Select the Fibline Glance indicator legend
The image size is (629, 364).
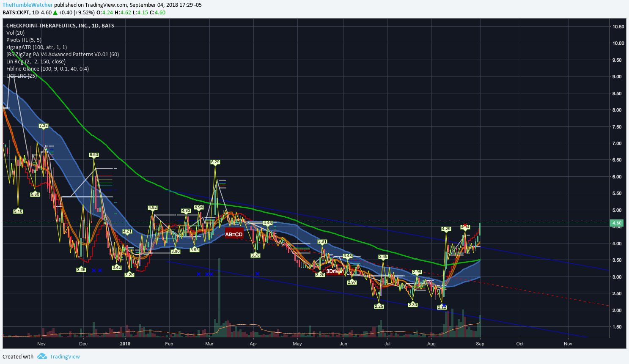pos(47,68)
